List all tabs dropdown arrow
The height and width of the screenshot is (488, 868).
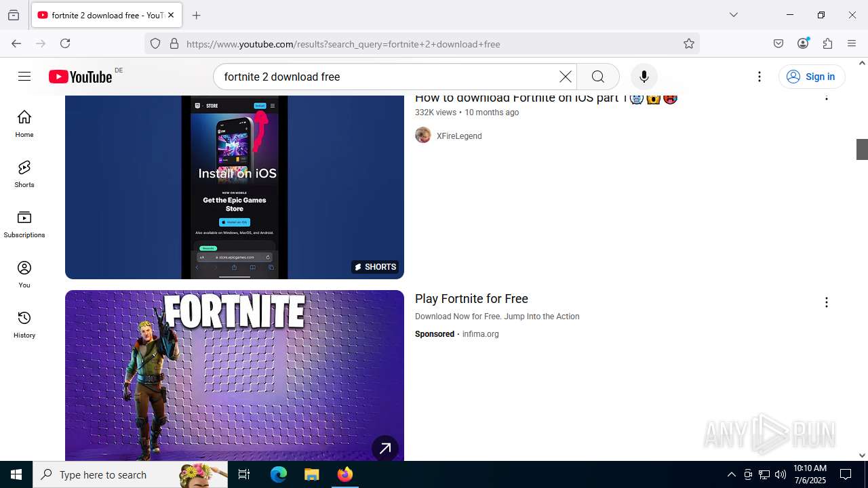734,15
